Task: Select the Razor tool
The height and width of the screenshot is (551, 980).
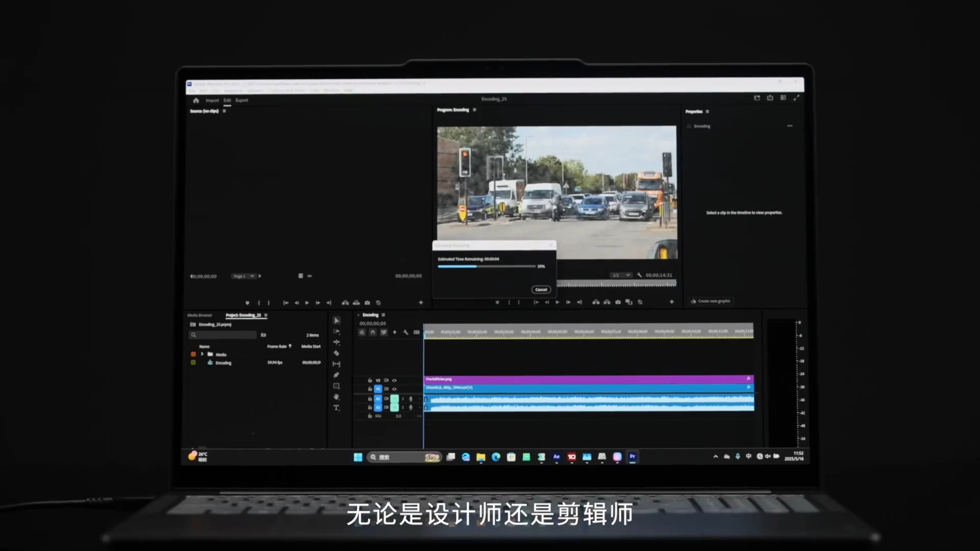Action: (x=336, y=353)
